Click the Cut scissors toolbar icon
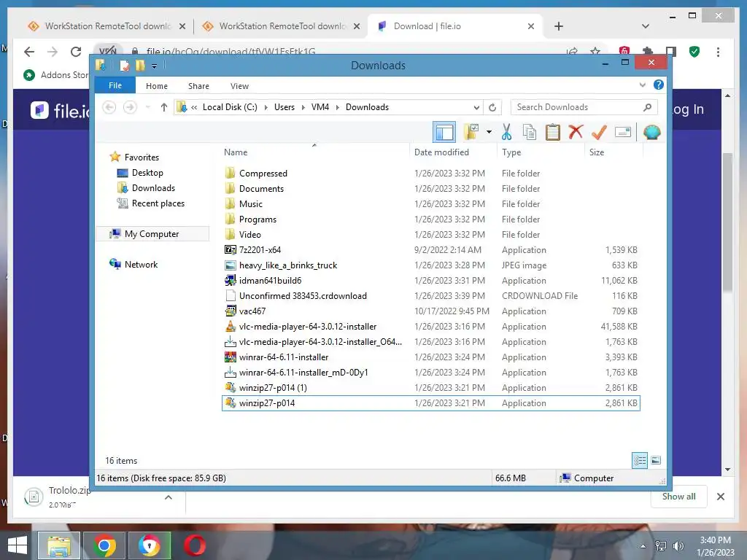This screenshot has height=560, width=747. tap(506, 132)
